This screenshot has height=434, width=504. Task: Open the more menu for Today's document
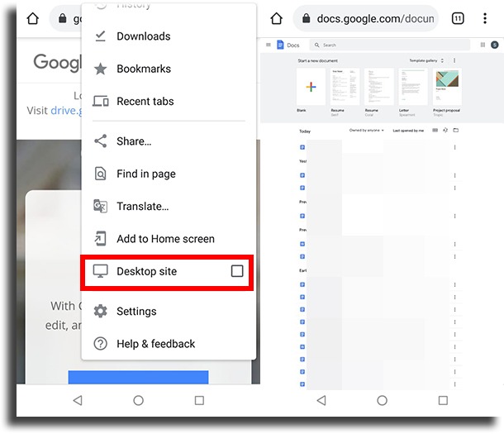coord(454,147)
